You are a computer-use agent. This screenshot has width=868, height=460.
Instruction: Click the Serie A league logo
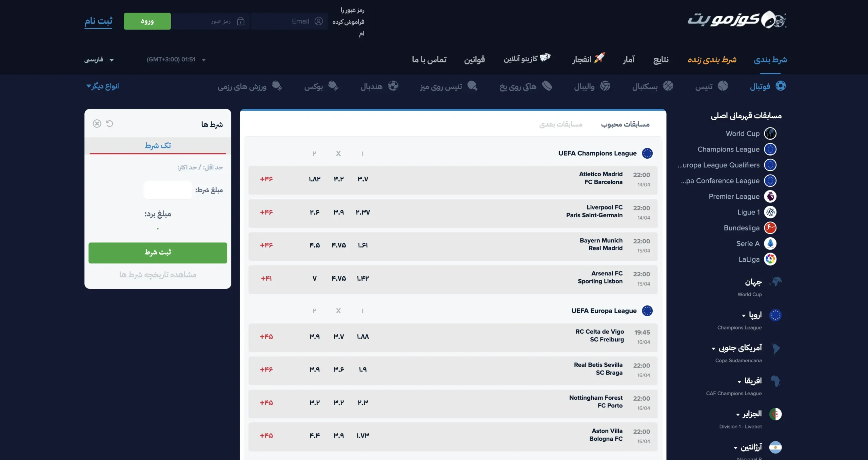click(x=770, y=243)
